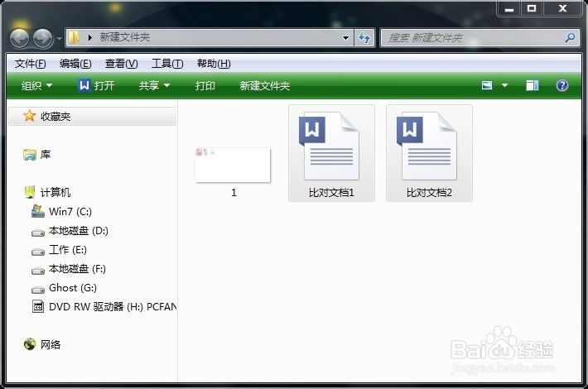
Task: Toggle the preview pane icon
Action: pyautogui.click(x=533, y=85)
